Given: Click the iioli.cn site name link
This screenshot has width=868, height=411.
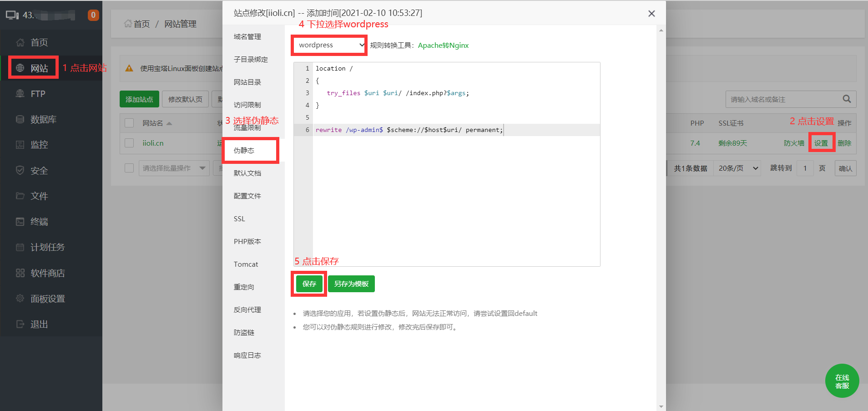Looking at the screenshot, I should [x=153, y=143].
